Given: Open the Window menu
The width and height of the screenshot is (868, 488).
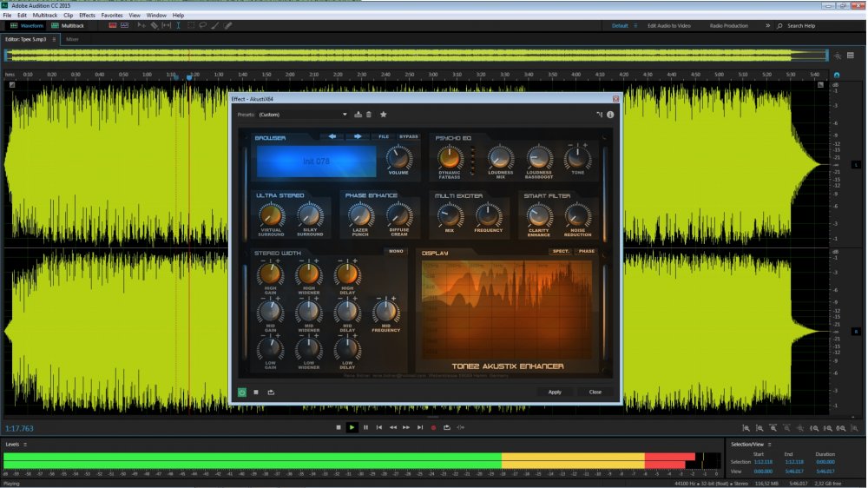Looking at the screenshot, I should (156, 15).
